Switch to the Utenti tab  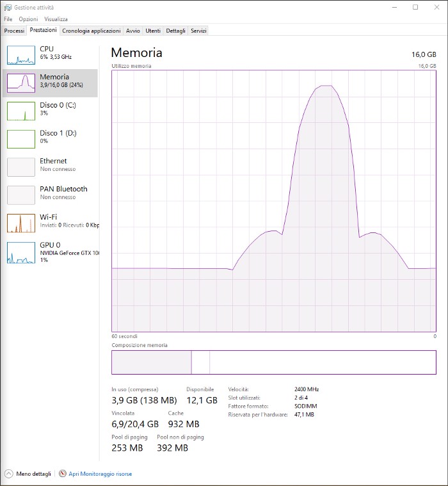coord(153,31)
